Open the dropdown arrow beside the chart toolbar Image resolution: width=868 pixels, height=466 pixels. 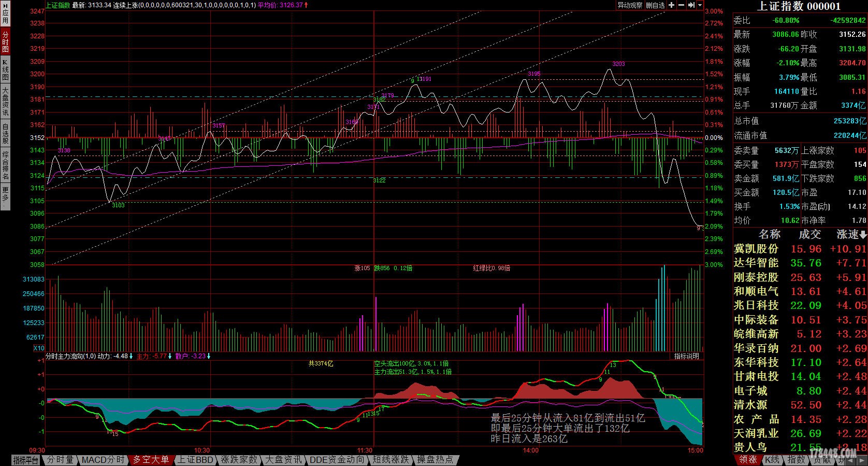coord(700,5)
